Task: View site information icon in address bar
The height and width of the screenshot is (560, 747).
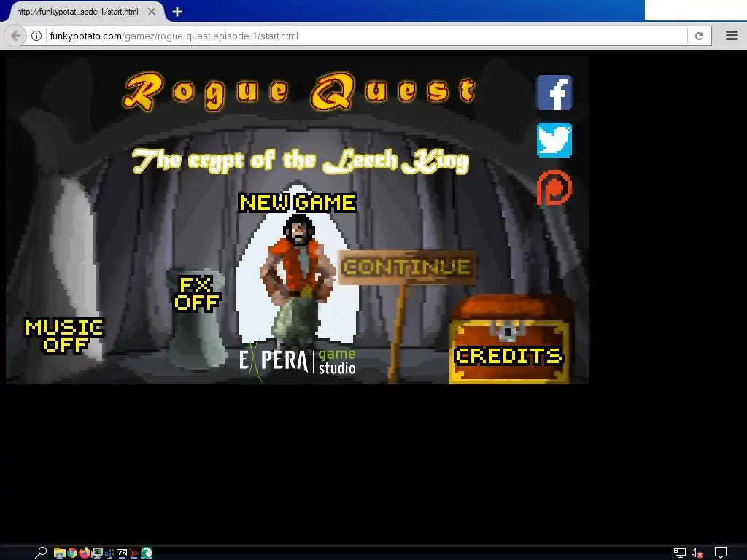Action: [x=36, y=36]
